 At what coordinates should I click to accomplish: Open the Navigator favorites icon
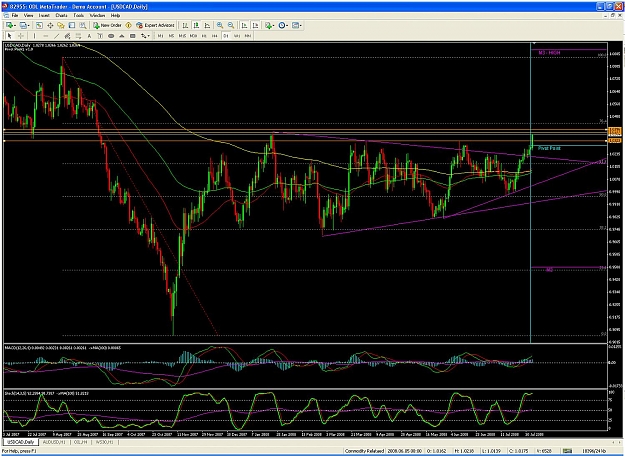tap(61, 25)
